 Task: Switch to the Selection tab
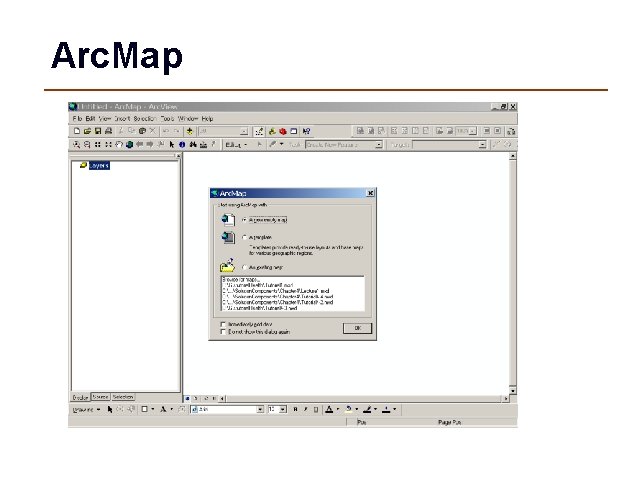coord(123,397)
